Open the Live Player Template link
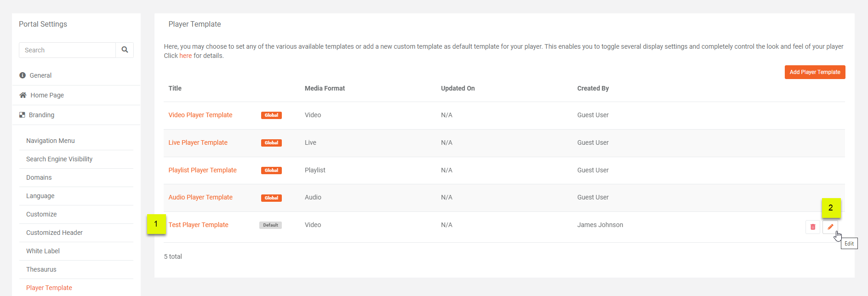868x296 pixels. pyautogui.click(x=198, y=142)
